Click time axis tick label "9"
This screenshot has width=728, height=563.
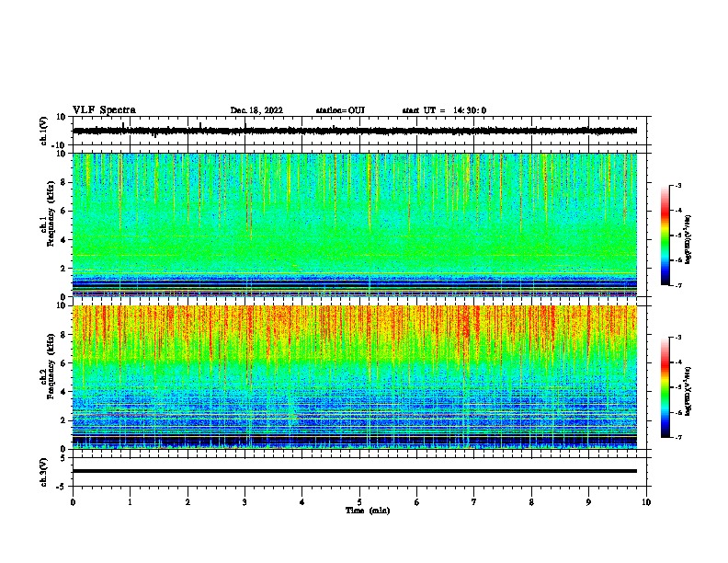[x=588, y=502]
